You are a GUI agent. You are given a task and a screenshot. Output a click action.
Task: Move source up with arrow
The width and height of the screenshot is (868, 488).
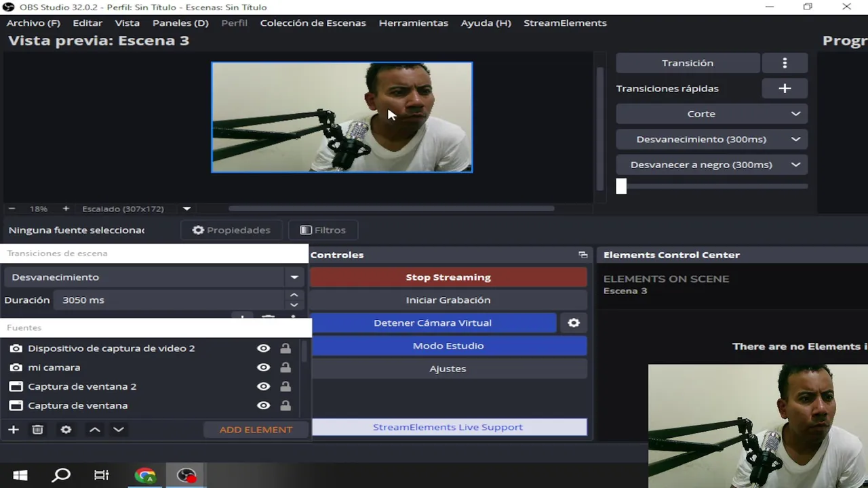coord(95,430)
